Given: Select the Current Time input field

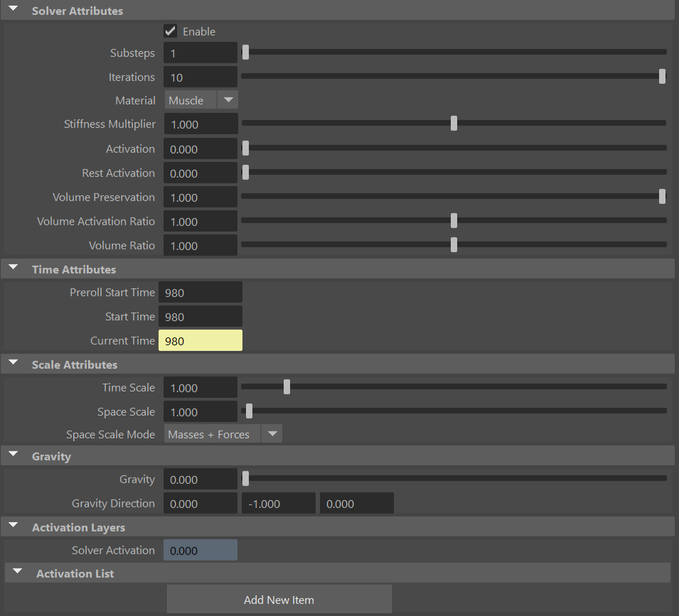Looking at the screenshot, I should (201, 340).
